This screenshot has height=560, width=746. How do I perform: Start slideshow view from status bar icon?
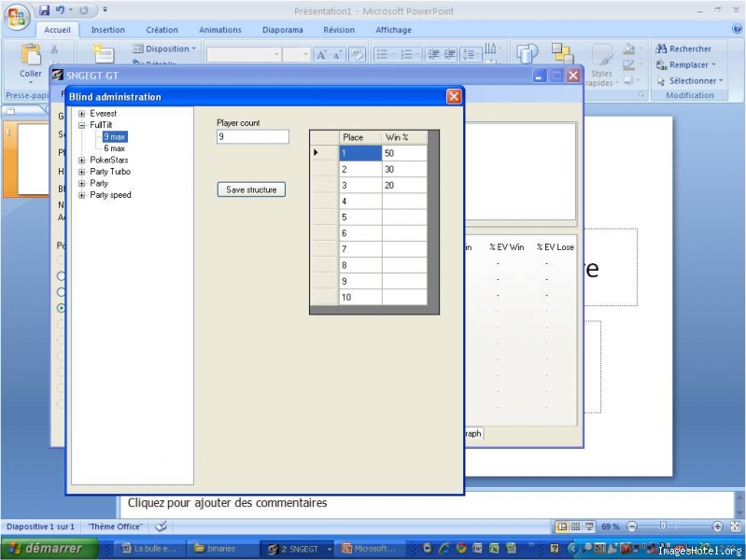point(589,526)
